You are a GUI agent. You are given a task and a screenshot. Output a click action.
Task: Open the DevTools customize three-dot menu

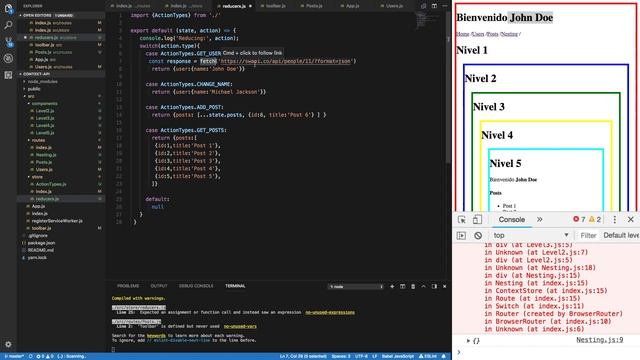[615, 220]
